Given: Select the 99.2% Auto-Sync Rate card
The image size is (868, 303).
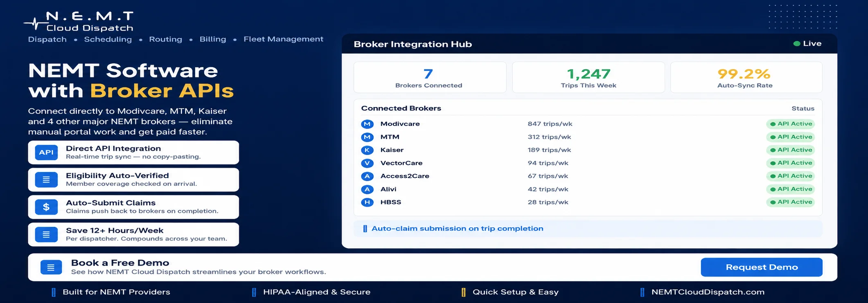Looking at the screenshot, I should (x=746, y=77).
